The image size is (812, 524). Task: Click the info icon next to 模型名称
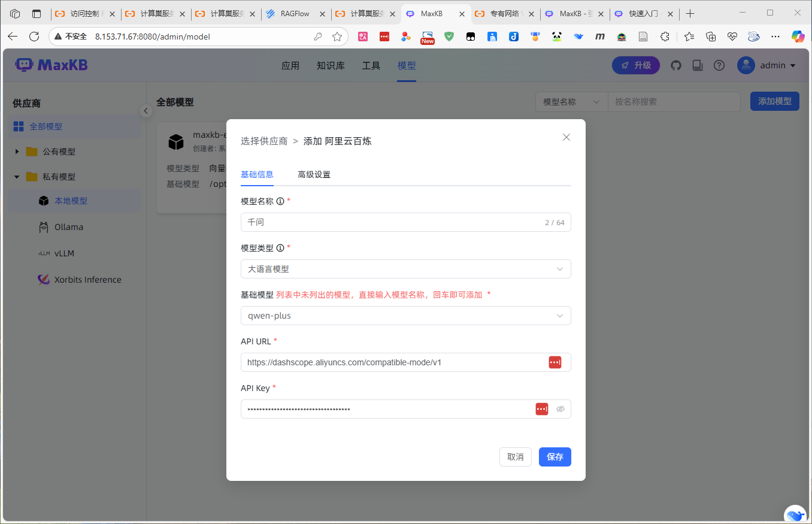tap(280, 201)
